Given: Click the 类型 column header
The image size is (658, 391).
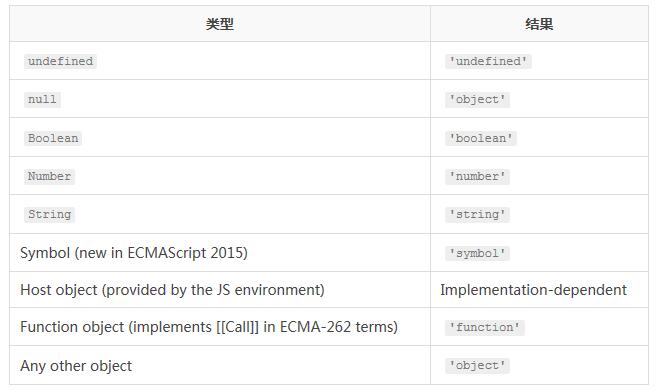Looking at the screenshot, I should [x=219, y=24].
